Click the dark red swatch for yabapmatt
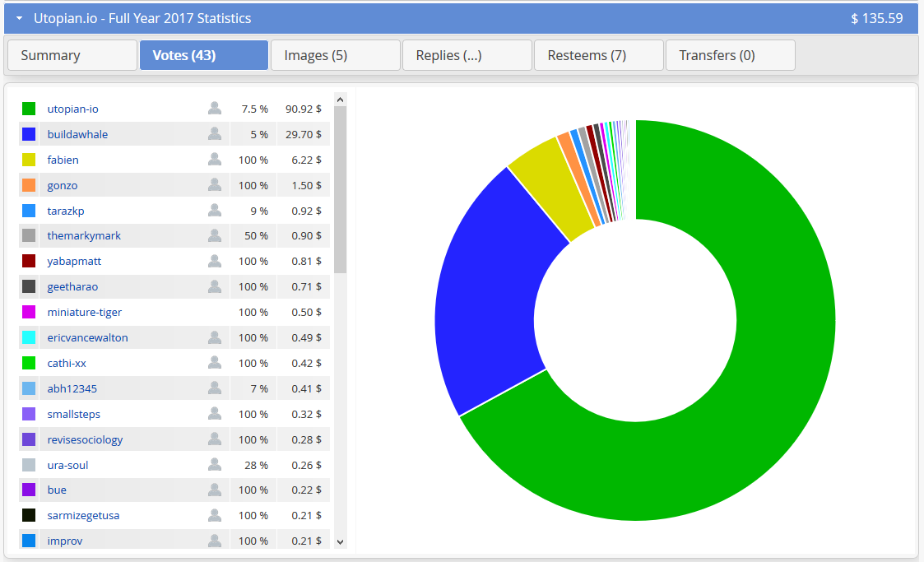 [x=29, y=261]
